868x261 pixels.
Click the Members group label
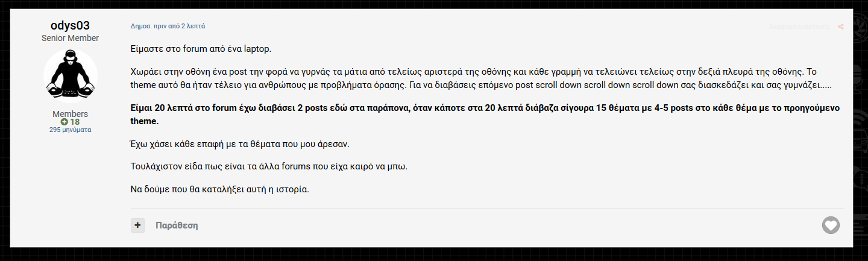[x=71, y=114]
